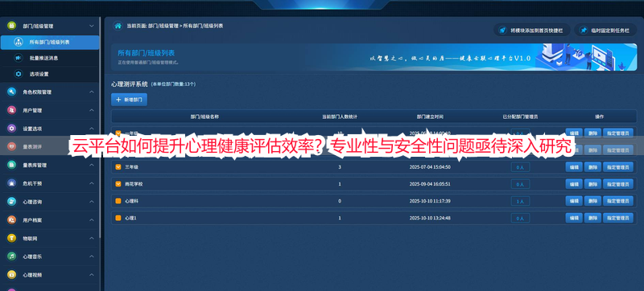Click the 当前部门人数统计 column header

(x=340, y=117)
